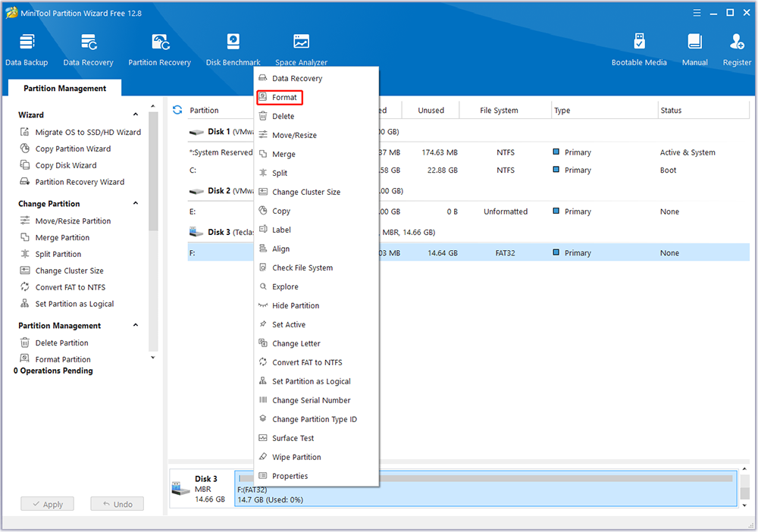758x532 pixels.
Task: Click the sidebar scroll-down arrow
Action: 153,358
